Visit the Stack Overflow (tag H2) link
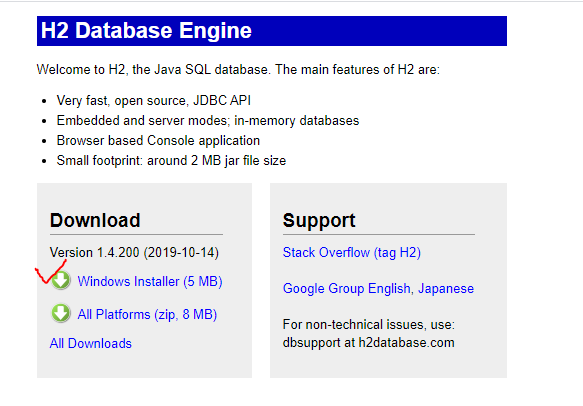 [x=352, y=253]
